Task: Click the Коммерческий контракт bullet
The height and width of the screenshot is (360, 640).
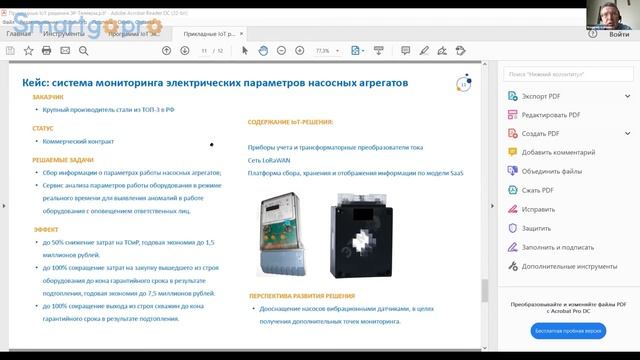Action: point(78,141)
